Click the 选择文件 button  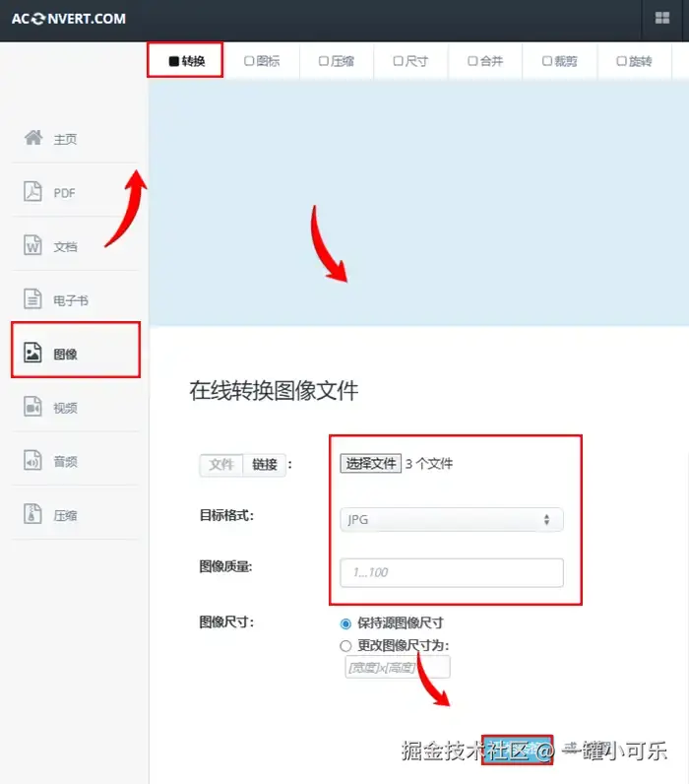click(x=371, y=464)
